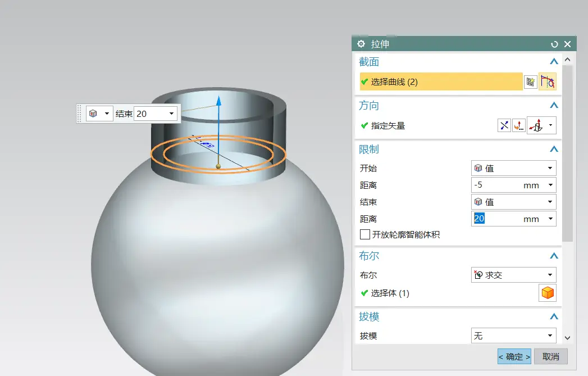This screenshot has height=376, width=588.
Task: Click the sketch section icon in 截面
Action: (x=530, y=82)
